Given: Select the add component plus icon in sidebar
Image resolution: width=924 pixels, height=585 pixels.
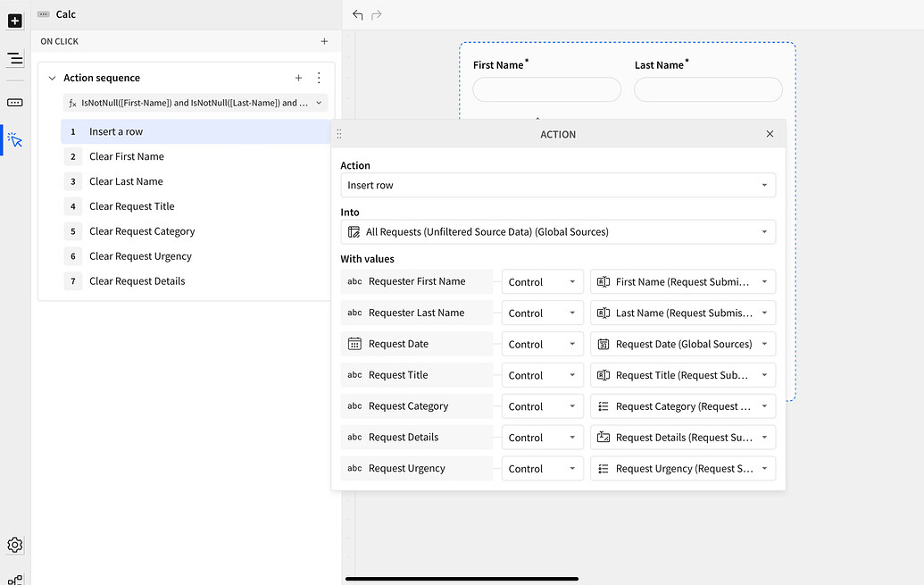Looking at the screenshot, I should point(14,21).
